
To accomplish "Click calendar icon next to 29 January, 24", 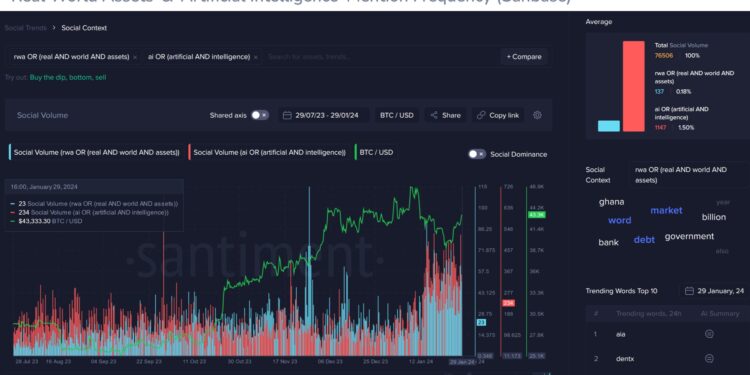I will coord(689,291).
